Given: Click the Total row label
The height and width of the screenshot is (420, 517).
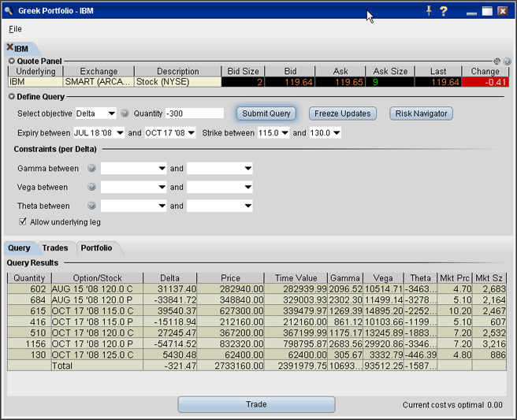Looking at the screenshot, I should [x=62, y=366].
